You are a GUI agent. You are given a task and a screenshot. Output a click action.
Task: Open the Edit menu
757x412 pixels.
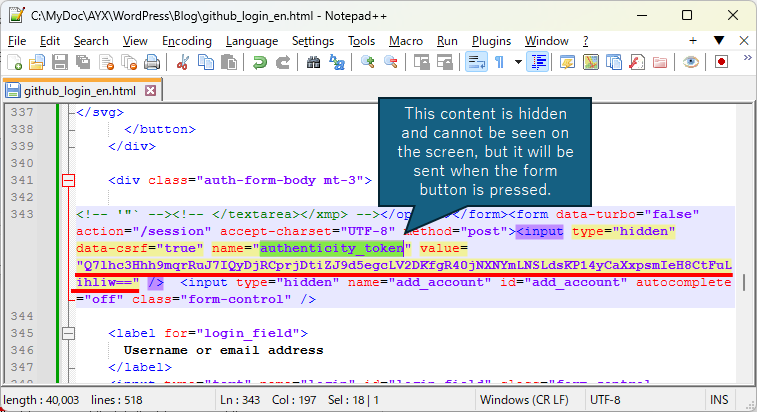click(50, 41)
